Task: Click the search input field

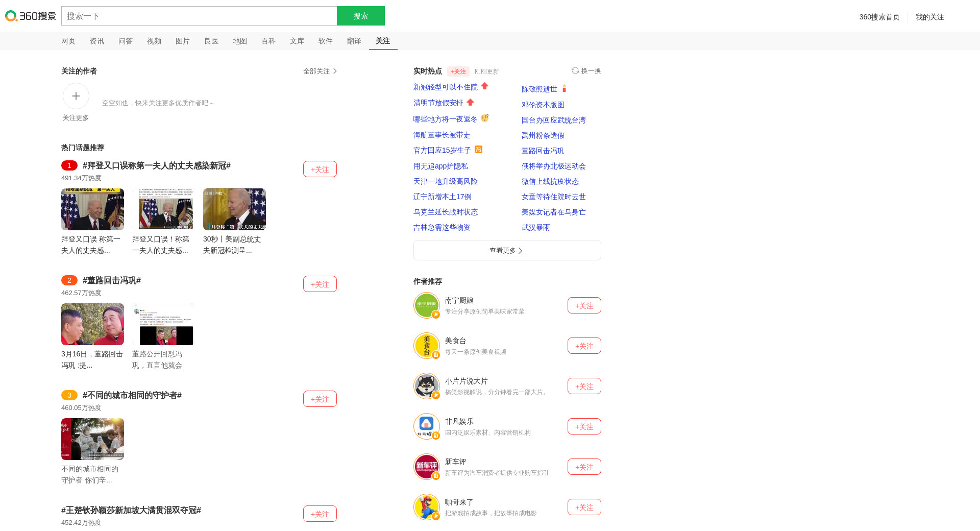Action: [x=199, y=16]
